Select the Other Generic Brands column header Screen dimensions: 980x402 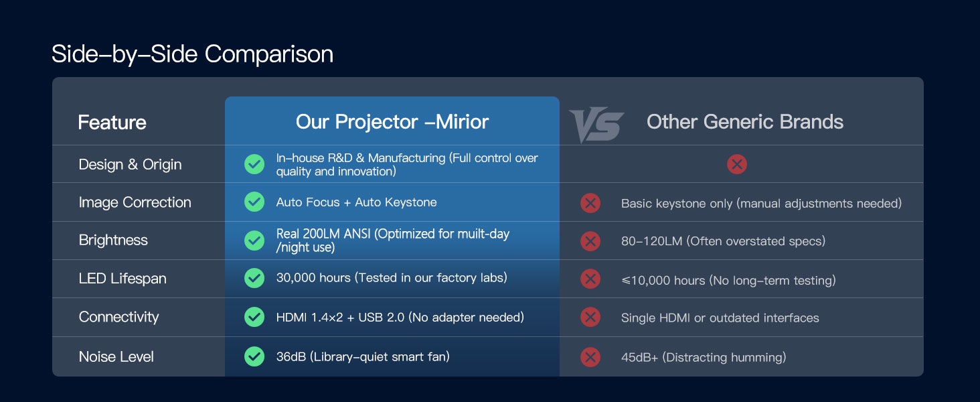click(x=744, y=122)
